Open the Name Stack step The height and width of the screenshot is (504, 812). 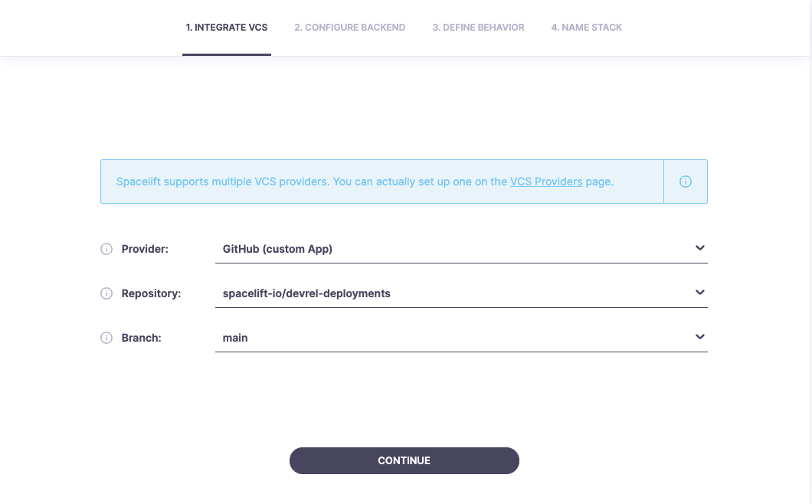tap(586, 27)
